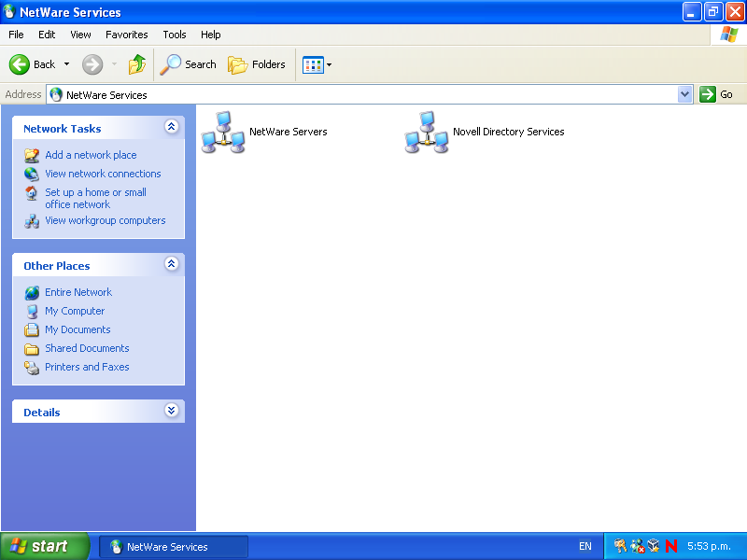Open the Back history dropdown arrow

pos(66,64)
